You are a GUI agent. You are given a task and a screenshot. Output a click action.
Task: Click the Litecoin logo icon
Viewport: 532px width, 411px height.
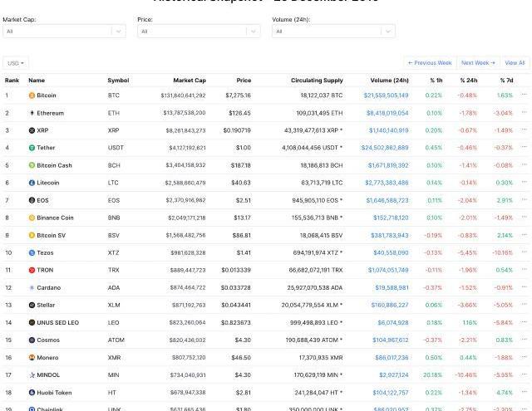pyautogui.click(x=32, y=183)
